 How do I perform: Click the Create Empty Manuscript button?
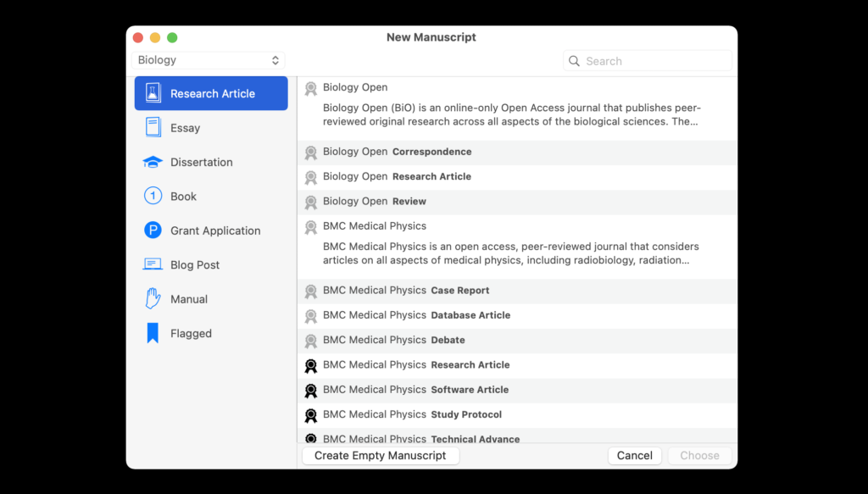pyautogui.click(x=380, y=455)
